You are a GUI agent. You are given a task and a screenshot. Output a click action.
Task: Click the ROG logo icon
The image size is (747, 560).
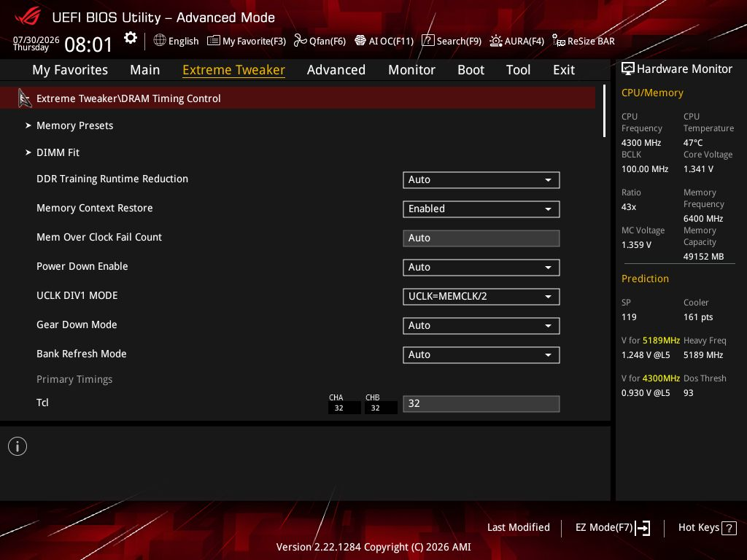(28, 17)
